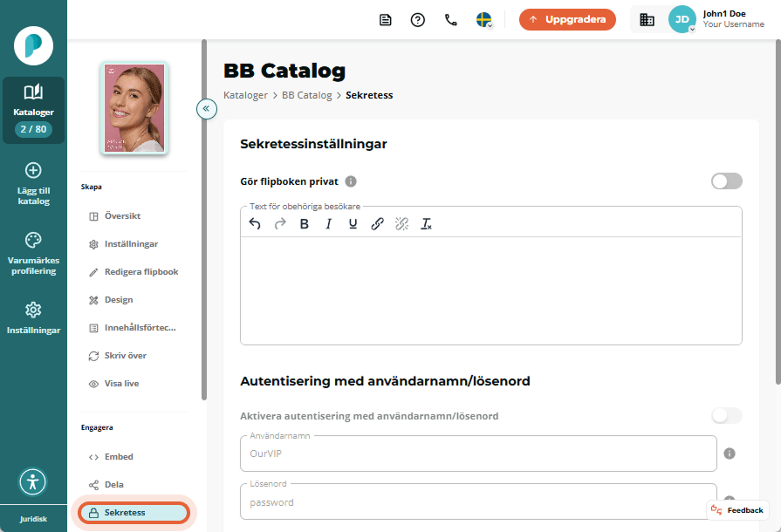
Task: Click the clear formatting icon
Action: coord(427,224)
